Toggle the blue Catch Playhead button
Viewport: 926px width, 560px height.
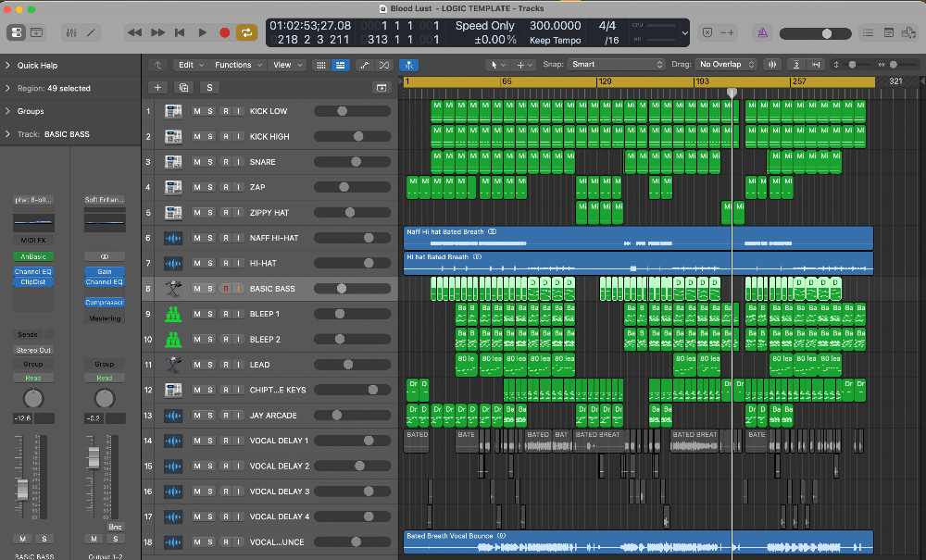tap(408, 65)
